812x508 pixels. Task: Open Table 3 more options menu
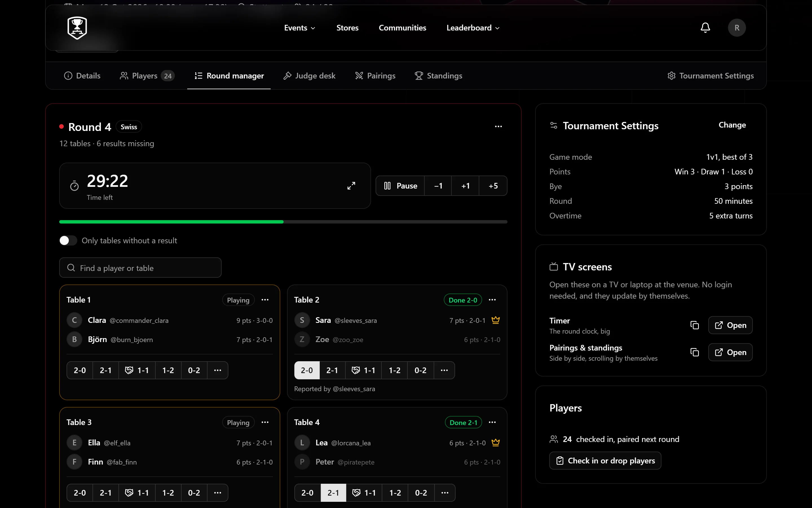pos(265,422)
